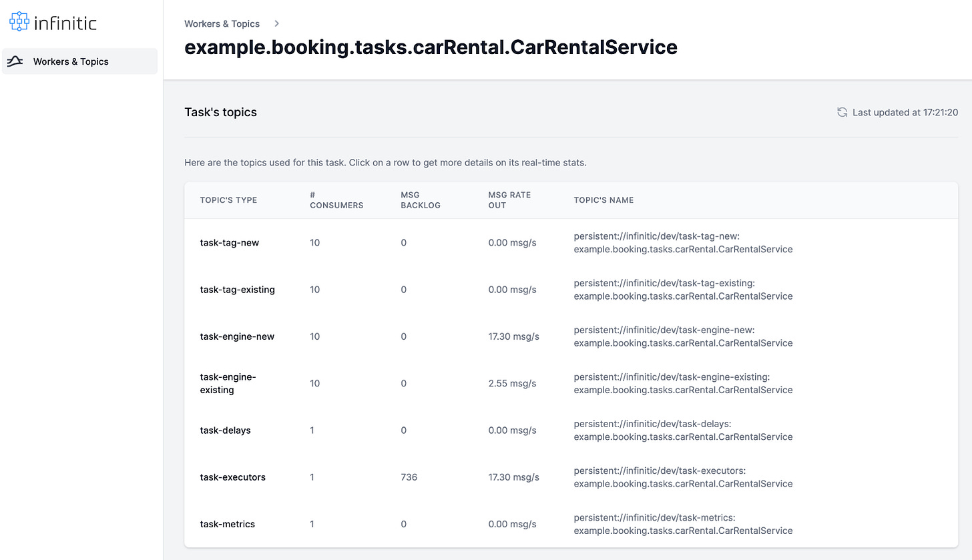Open the task-tag-existing topic row
This screenshot has width=972, height=560.
click(237, 290)
